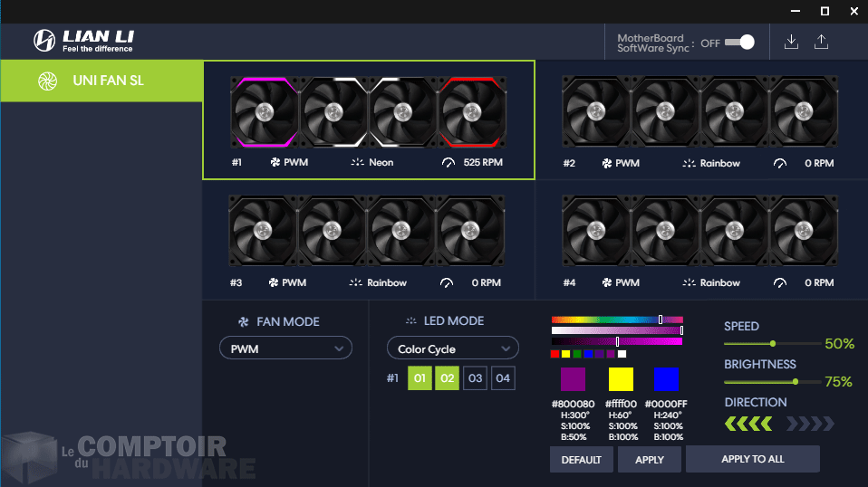Click the fan icon beside UNI FAN SL
Image resolution: width=868 pixels, height=487 pixels.
point(47,81)
